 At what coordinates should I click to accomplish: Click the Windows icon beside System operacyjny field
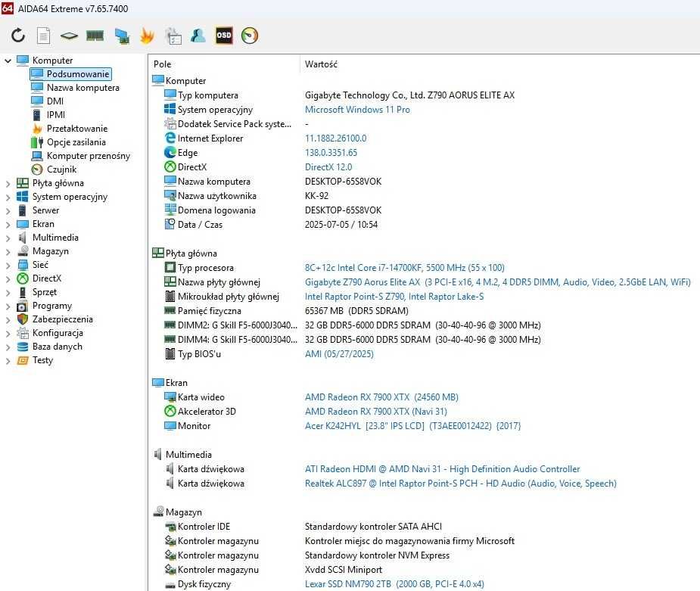click(170, 110)
